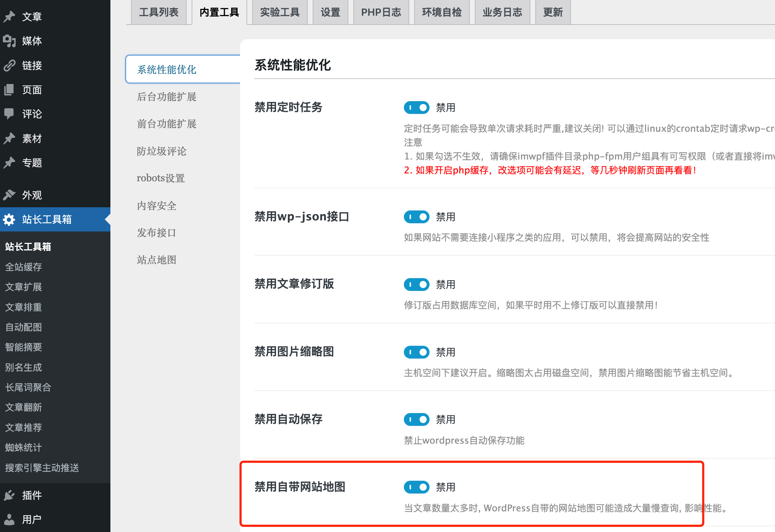Open the 设置 tab
Viewport: 775px width, 532px height.
click(x=331, y=12)
